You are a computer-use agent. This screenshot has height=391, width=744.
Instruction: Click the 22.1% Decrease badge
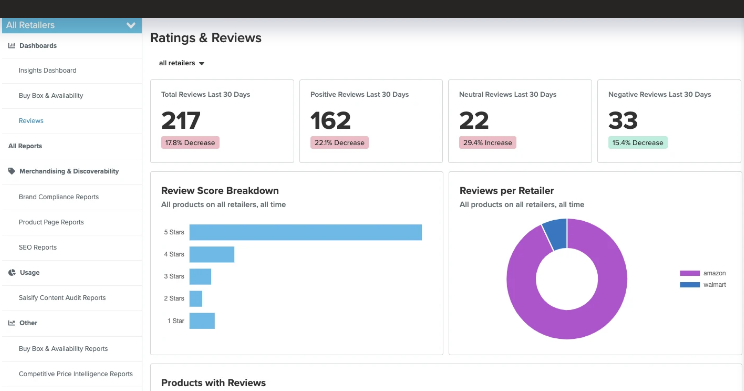339,142
